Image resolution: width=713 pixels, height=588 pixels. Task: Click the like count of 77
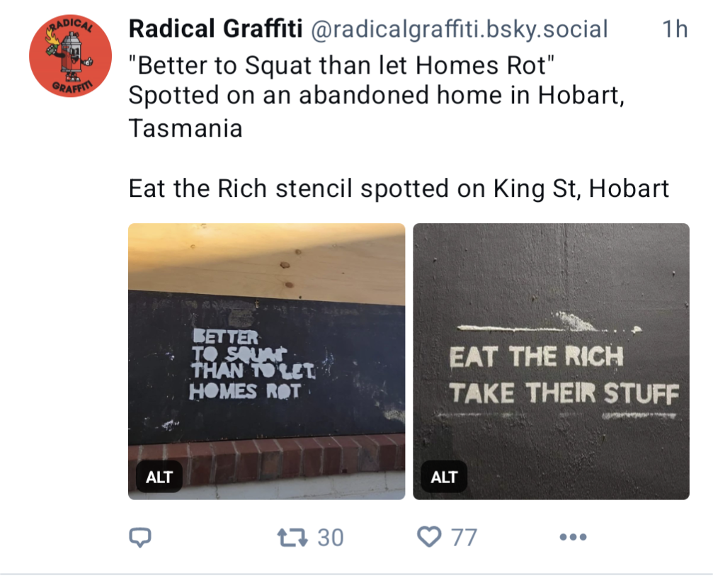click(x=464, y=537)
